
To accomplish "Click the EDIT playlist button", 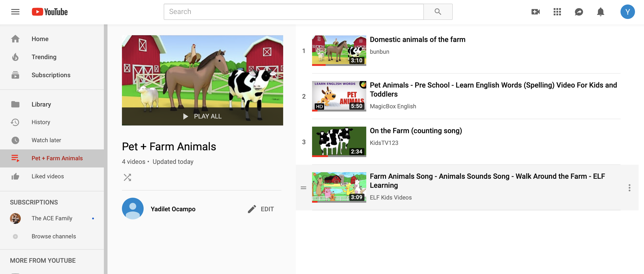I will 261,209.
